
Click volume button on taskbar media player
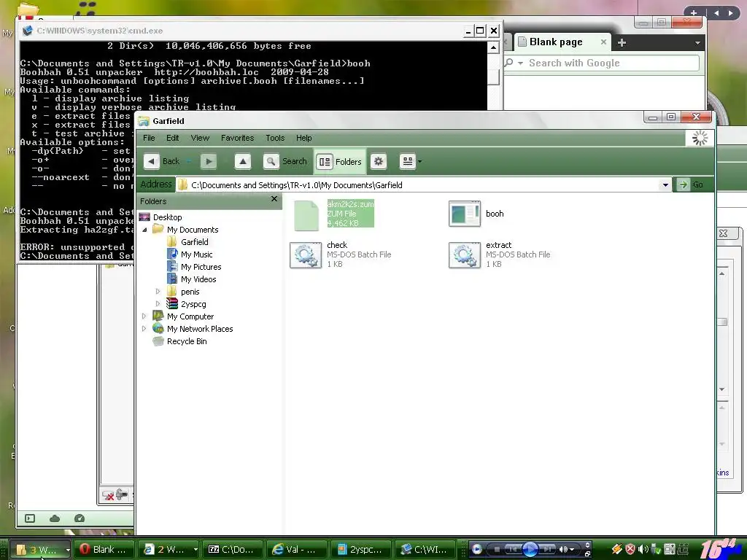coord(563,549)
